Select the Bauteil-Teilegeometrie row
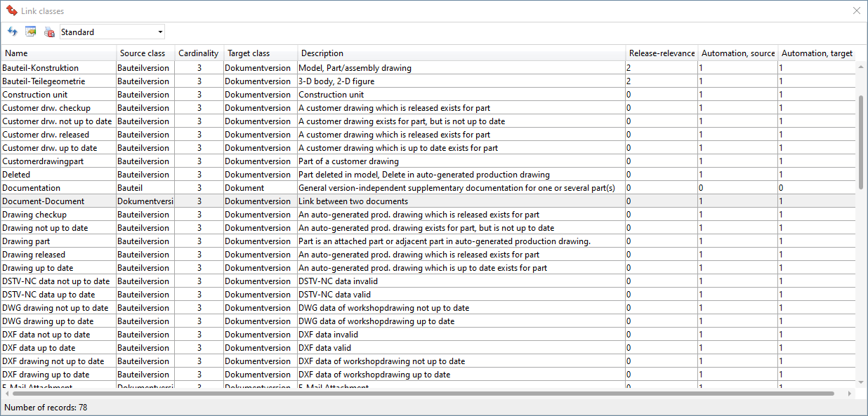This screenshot has width=868, height=416. coord(428,81)
